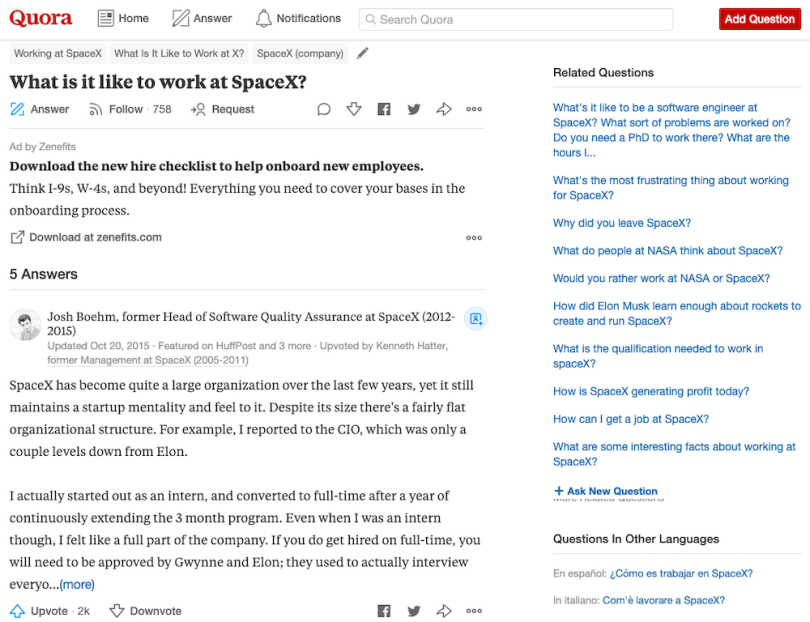Viewport: 810px width, 622px height.
Task: Click the Add Question button
Action: point(759,19)
